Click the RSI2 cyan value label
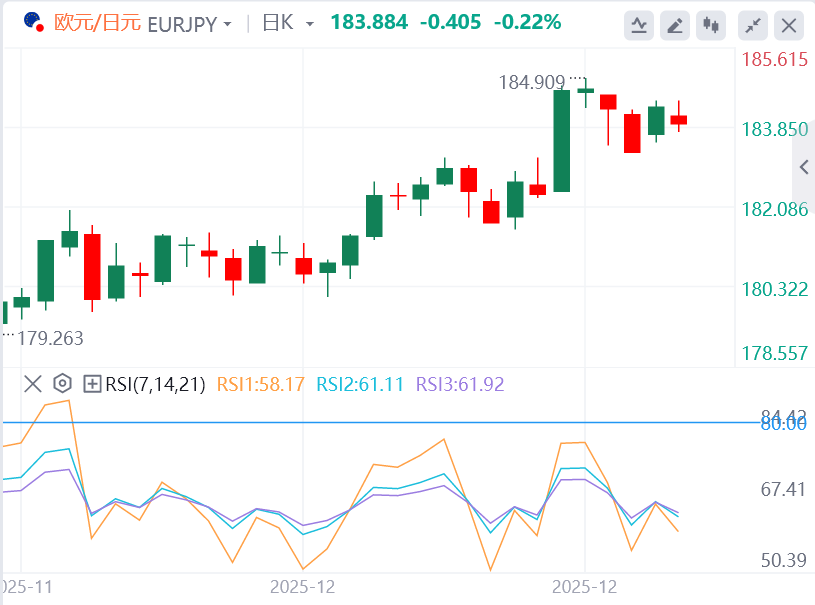The height and width of the screenshot is (605, 815). point(360,383)
